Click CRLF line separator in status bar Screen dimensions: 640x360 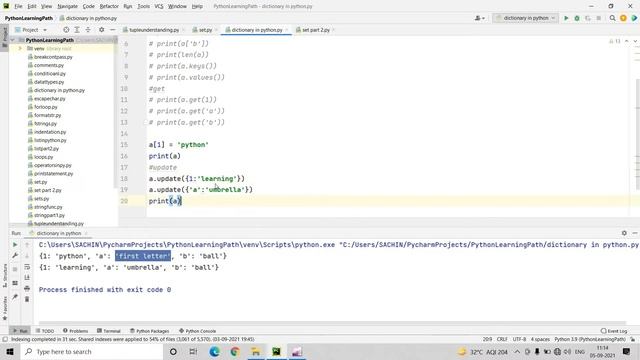pos(502,339)
